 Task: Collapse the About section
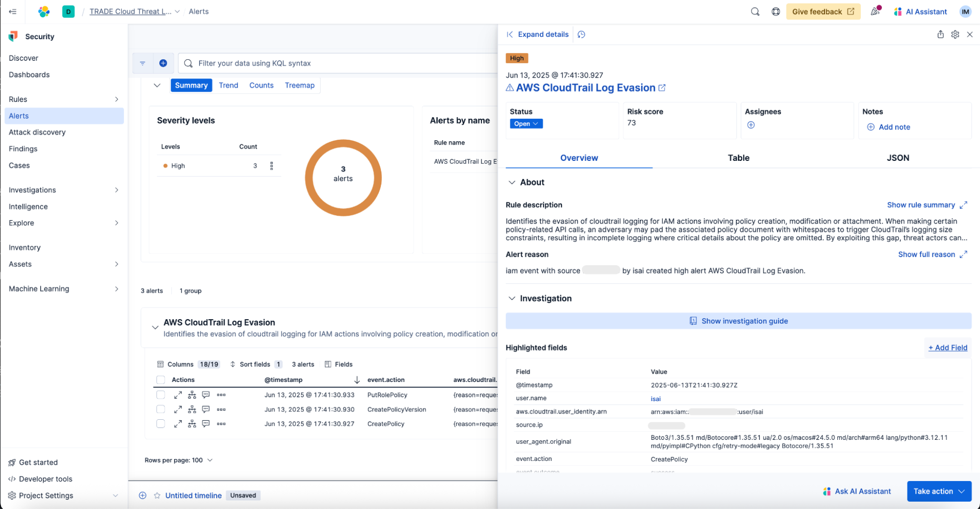pyautogui.click(x=512, y=182)
